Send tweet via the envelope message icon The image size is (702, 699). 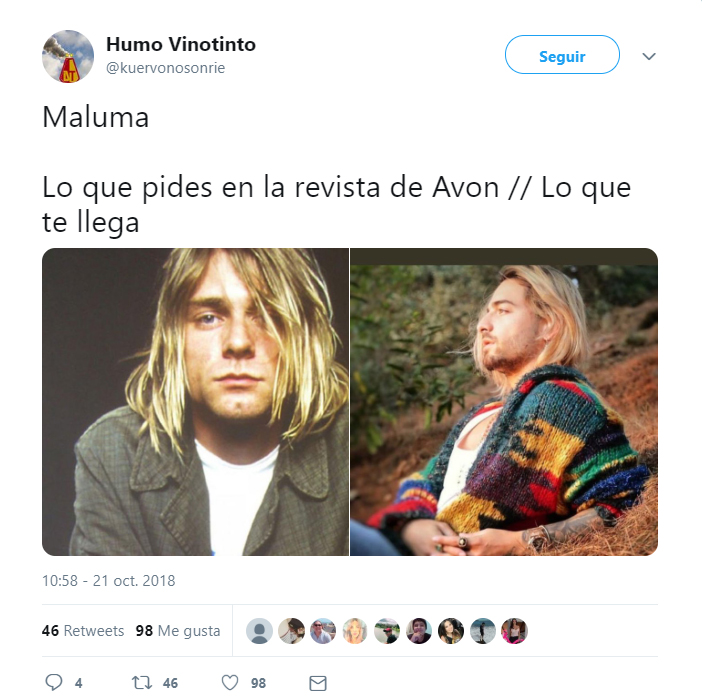coord(318,683)
